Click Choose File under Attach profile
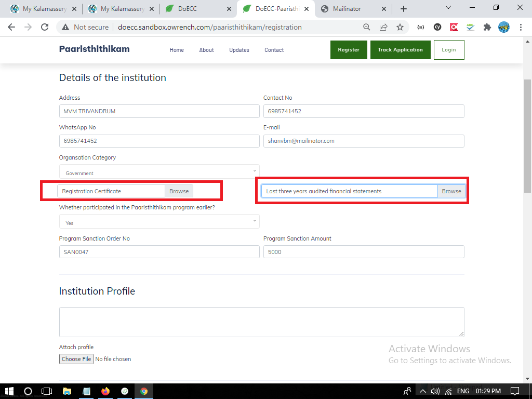Screen dimensions: 532x399 click(x=76, y=359)
